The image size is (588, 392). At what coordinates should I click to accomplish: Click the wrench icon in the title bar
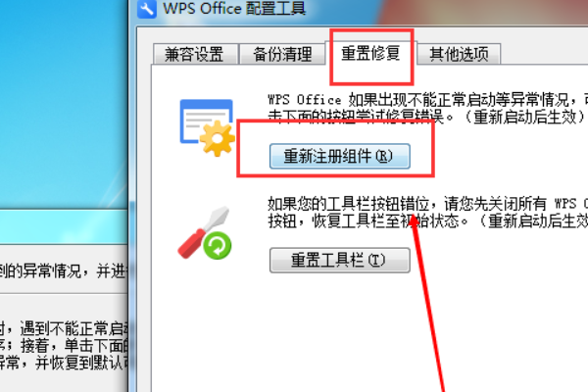coord(147,9)
